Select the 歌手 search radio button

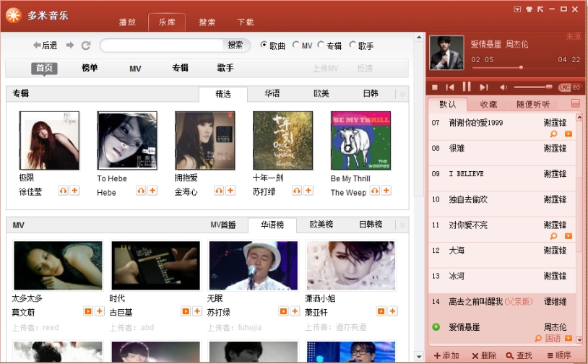coord(352,45)
